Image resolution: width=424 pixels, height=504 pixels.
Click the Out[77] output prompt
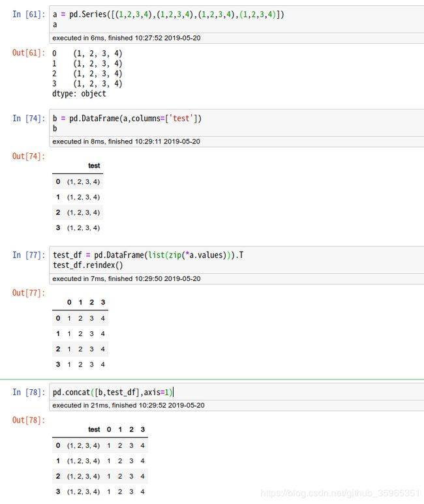[29, 293]
